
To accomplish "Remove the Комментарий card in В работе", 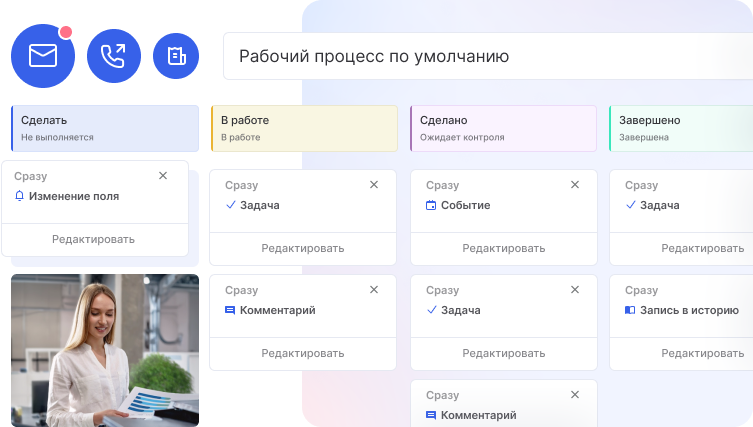I will click(x=374, y=290).
